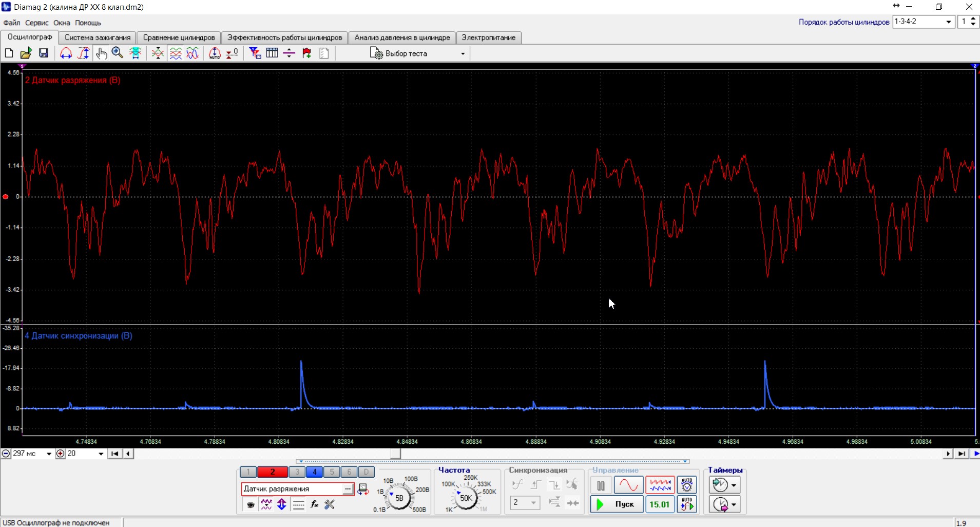Open a file with the folder icon
The image size is (980, 527).
[x=26, y=53]
